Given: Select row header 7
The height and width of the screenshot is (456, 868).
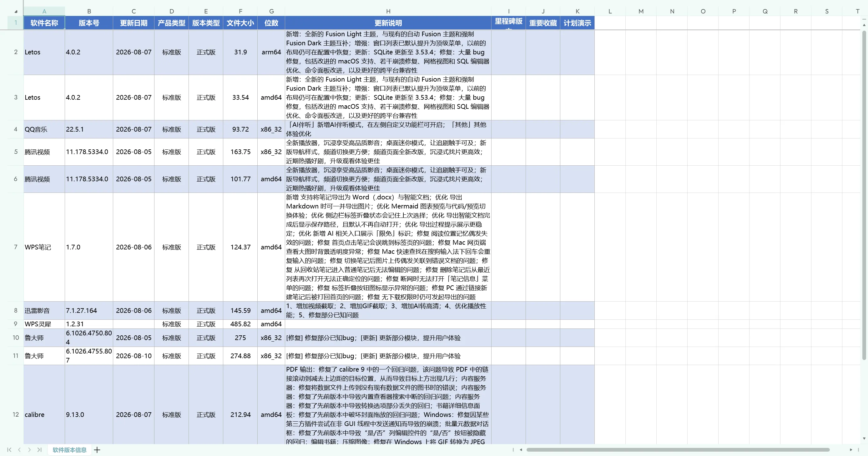Looking at the screenshot, I should coord(16,247).
